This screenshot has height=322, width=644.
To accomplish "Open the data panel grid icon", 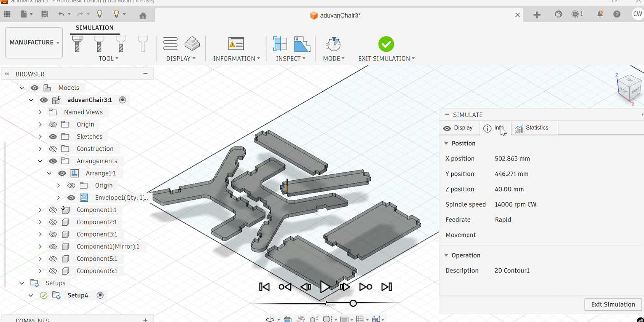I will [x=7, y=14].
